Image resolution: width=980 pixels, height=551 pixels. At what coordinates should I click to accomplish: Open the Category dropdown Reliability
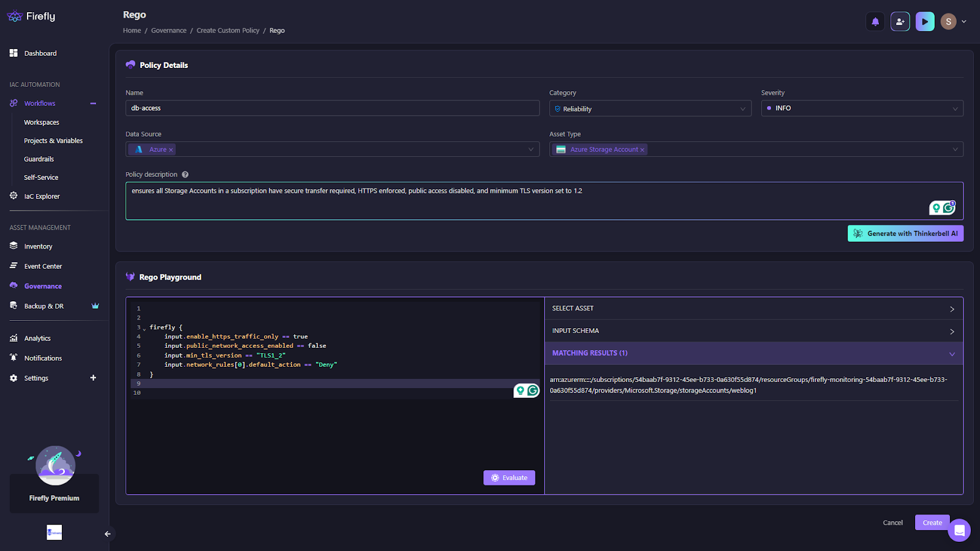point(650,108)
